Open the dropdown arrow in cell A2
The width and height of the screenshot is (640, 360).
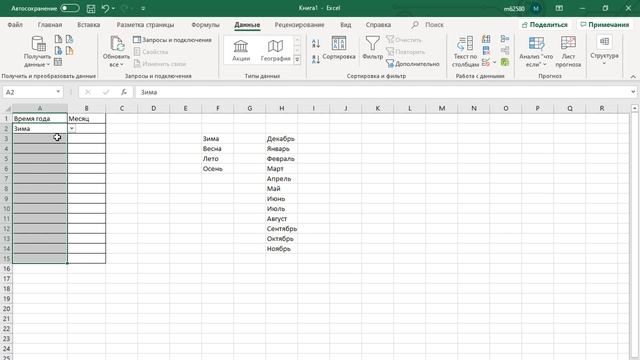pos(72,129)
